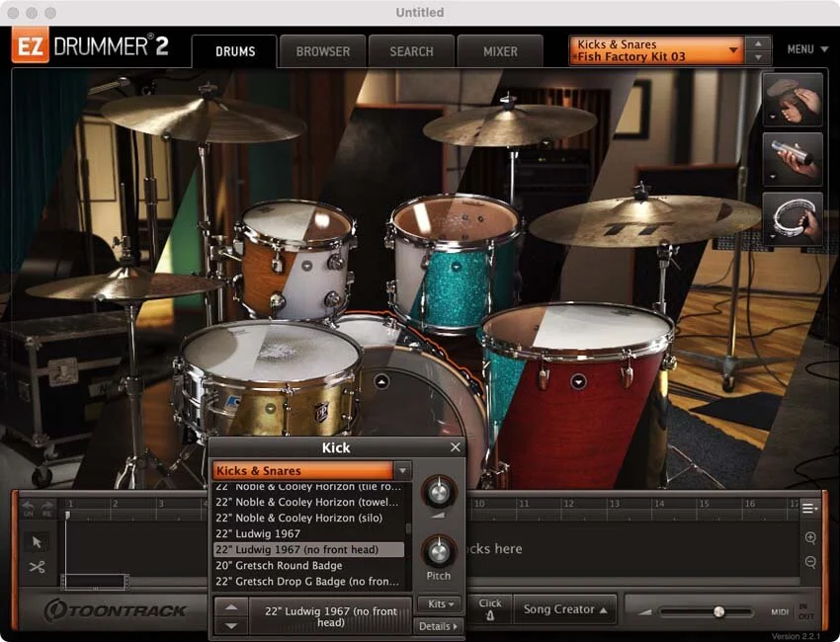
Task: Select 22" Noble & Cooley Horizon (towel) kick
Action: click(308, 503)
